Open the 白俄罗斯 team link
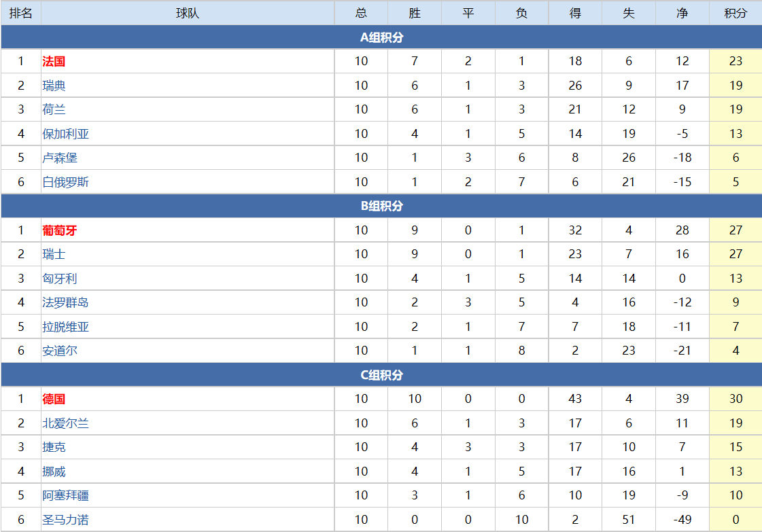Image resolution: width=762 pixels, height=532 pixels. (x=66, y=181)
